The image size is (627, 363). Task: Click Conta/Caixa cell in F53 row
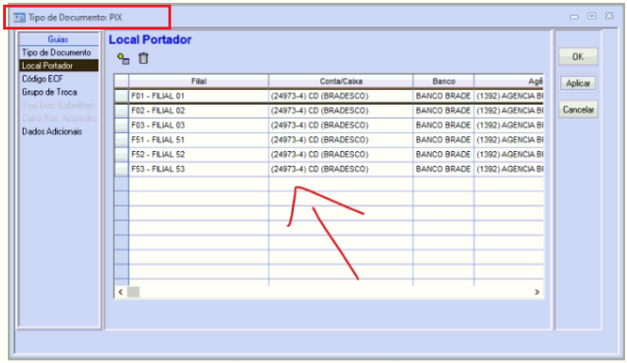[341, 169]
